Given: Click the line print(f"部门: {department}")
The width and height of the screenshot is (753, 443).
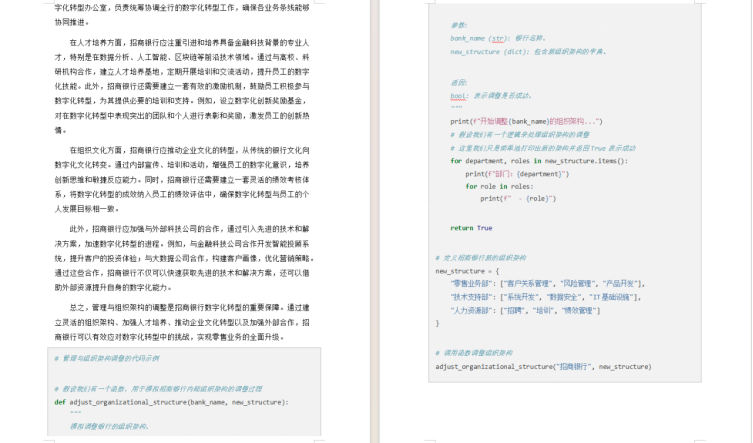Looking at the screenshot, I should pyautogui.click(x=517, y=174).
